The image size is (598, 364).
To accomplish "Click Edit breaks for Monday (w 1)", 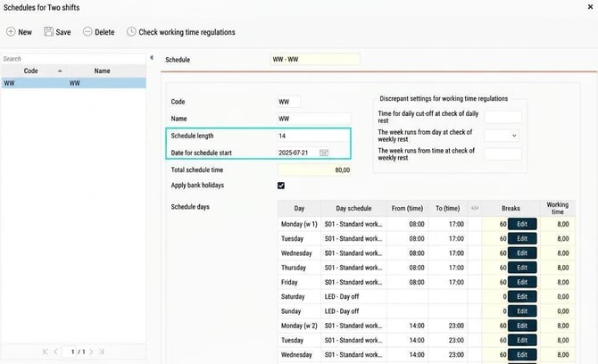I will (522, 224).
